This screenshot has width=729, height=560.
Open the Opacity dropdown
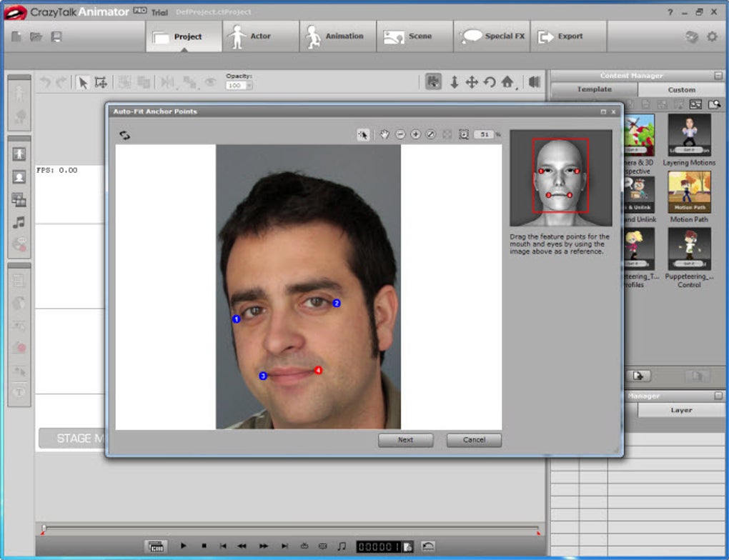(249, 86)
